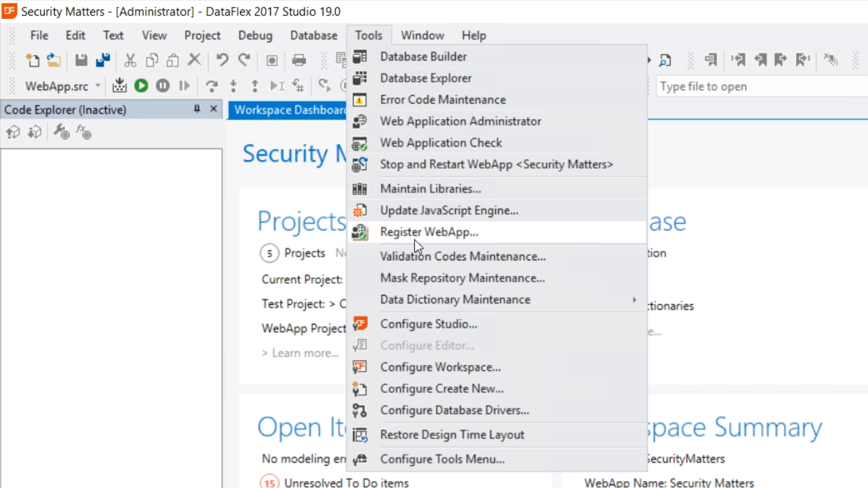
Task: Click the Learn more link under Projects
Action: point(300,353)
